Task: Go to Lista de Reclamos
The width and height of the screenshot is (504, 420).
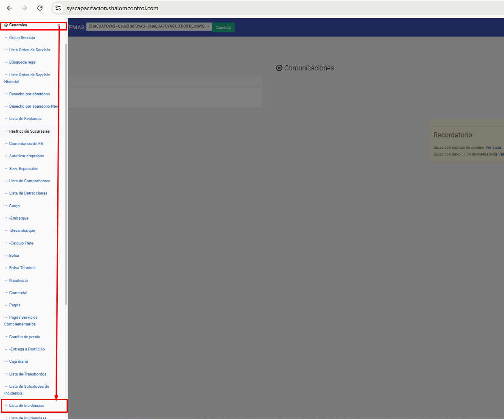Action: coord(25,119)
